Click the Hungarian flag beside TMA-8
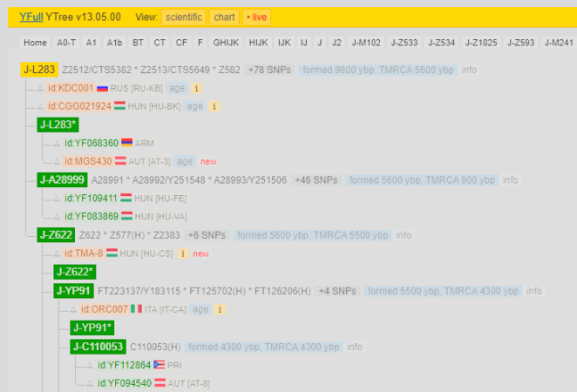Viewport: 577px width, 392px height. tap(112, 253)
